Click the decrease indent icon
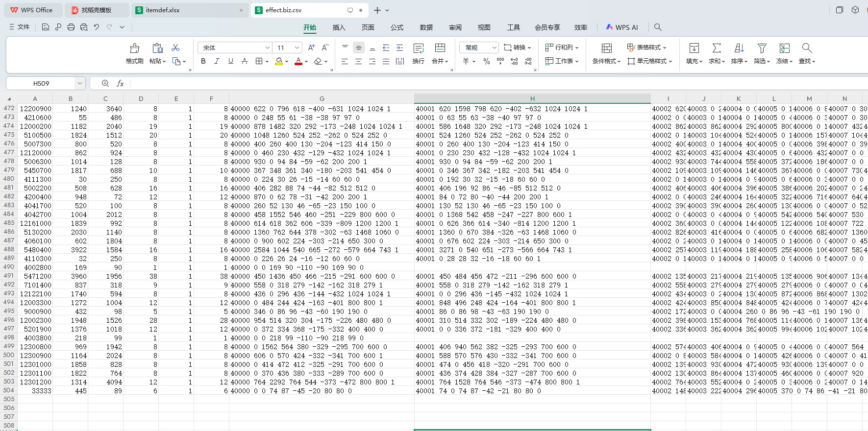 click(x=386, y=48)
